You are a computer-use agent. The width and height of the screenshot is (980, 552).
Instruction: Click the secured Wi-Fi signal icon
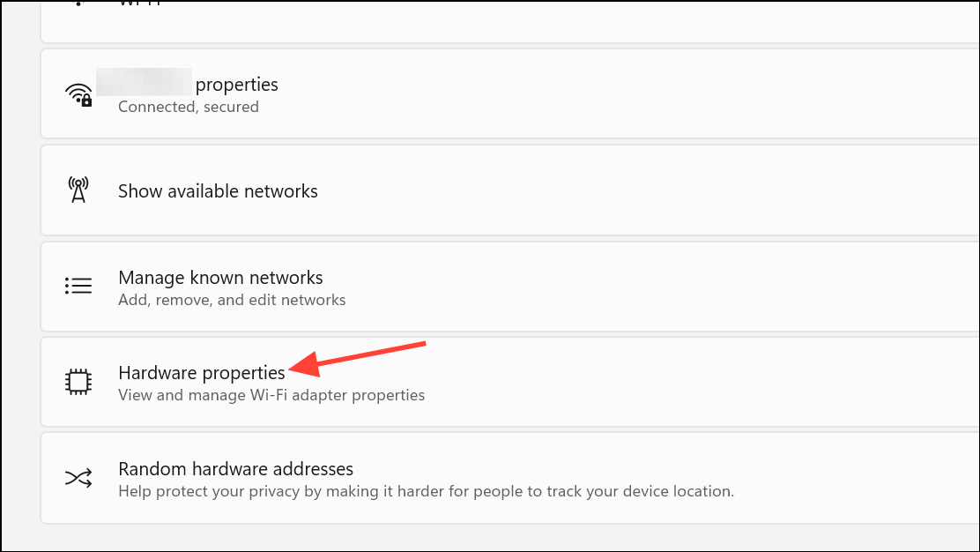(x=78, y=94)
